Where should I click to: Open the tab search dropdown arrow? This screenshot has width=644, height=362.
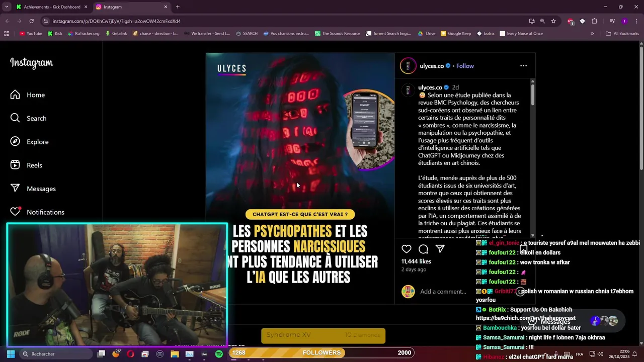6,7
